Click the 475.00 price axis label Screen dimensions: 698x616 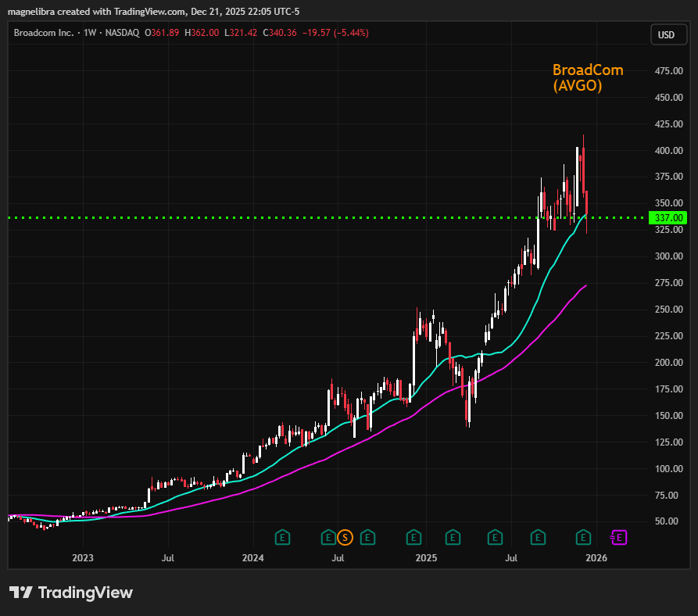(x=668, y=71)
